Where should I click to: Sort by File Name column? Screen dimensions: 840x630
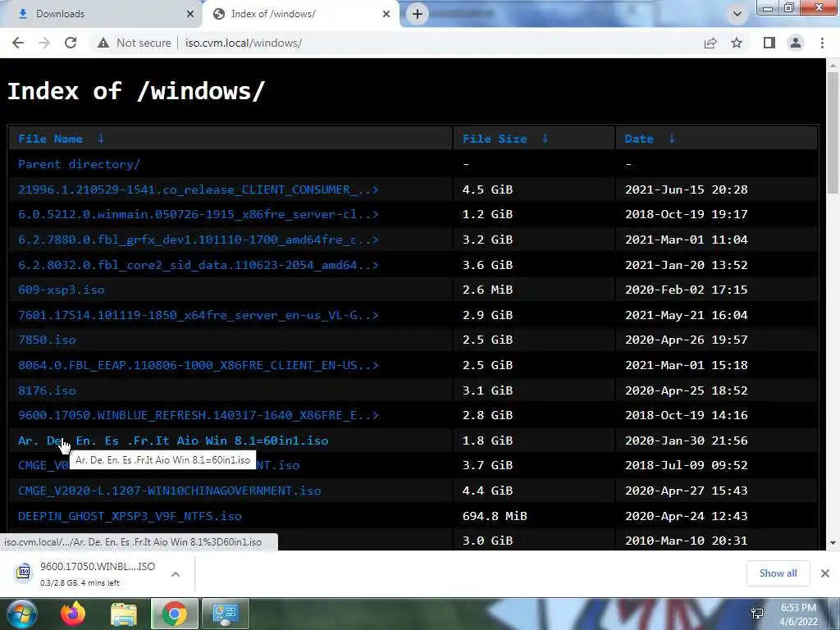click(50, 139)
